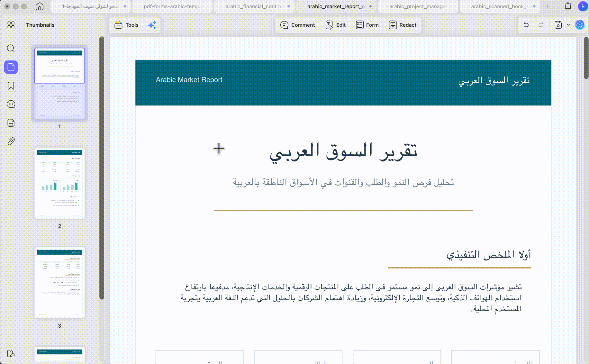589x364 pixels.
Task: Open the thumbnails grid view icon
Action: coord(11,25)
